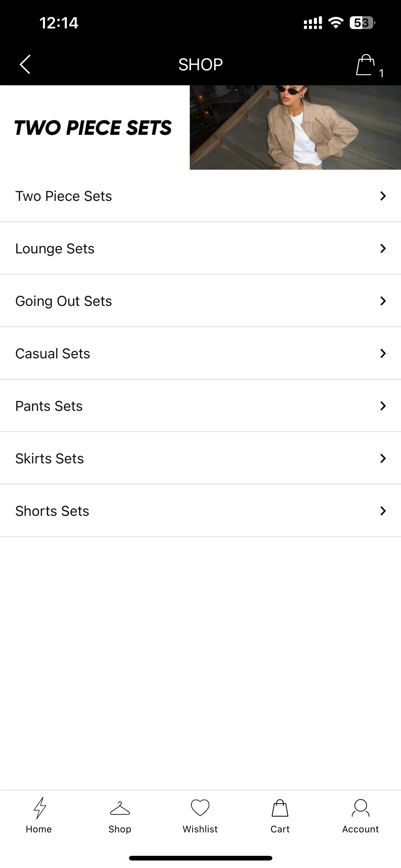The image size is (401, 868).
Task: Expand Lounge Sets chevron arrow
Action: (383, 248)
